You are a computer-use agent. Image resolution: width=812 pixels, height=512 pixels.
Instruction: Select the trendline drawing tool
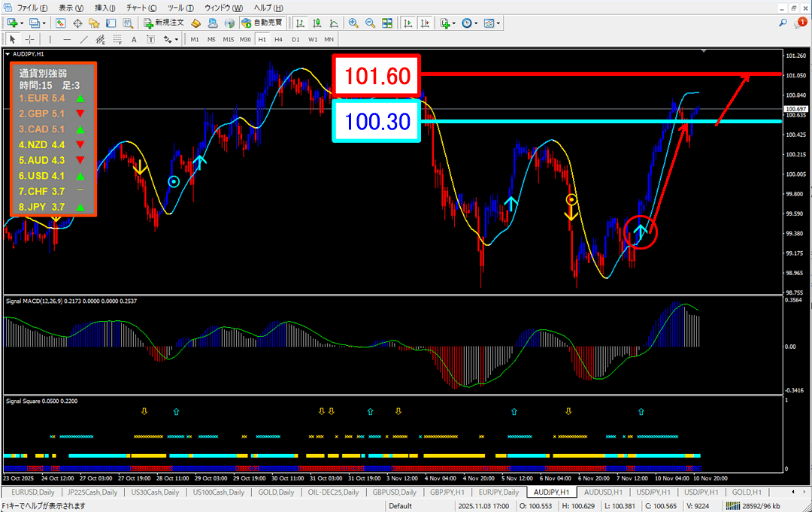tap(83, 39)
